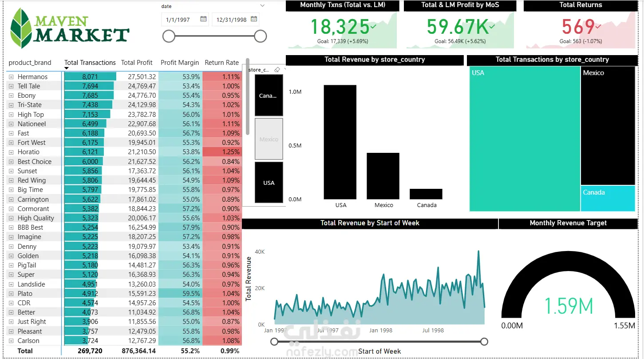This screenshot has width=644, height=359.
Task: Select the USA bar in revenue chart
Action: [340, 142]
